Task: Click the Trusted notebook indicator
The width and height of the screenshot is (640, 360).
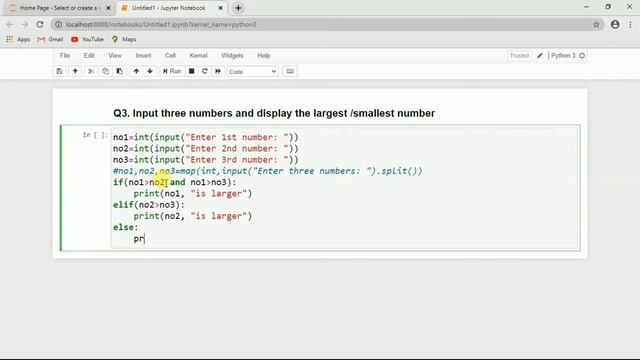Action: [x=519, y=56]
